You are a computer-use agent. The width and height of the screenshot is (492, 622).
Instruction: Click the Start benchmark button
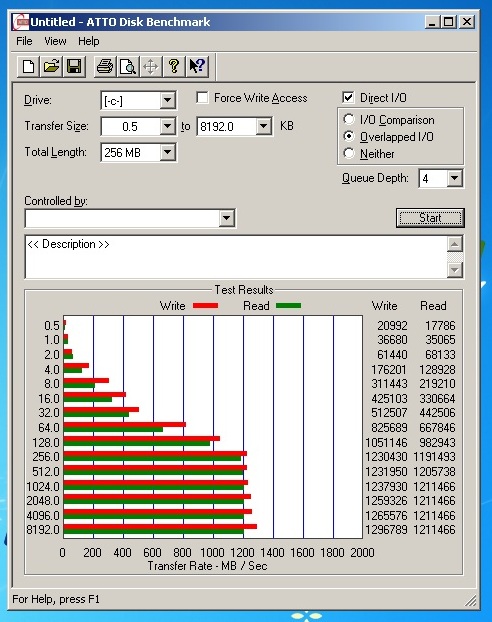click(x=430, y=218)
